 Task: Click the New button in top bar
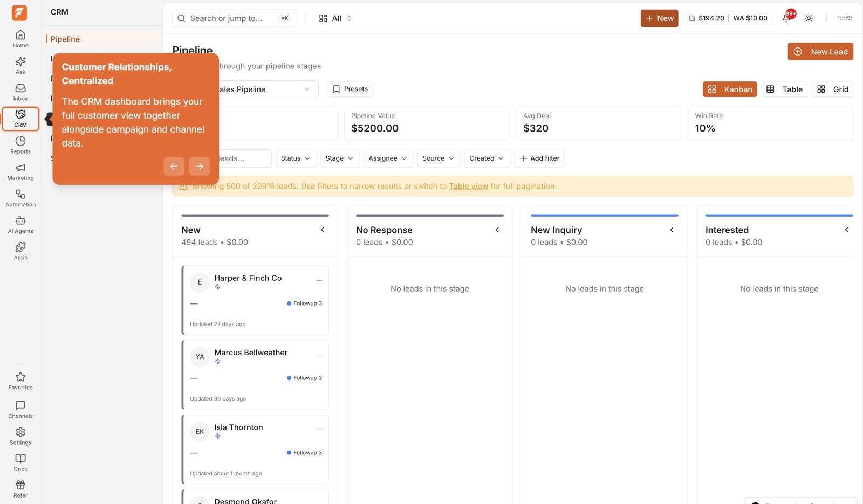pyautogui.click(x=659, y=18)
